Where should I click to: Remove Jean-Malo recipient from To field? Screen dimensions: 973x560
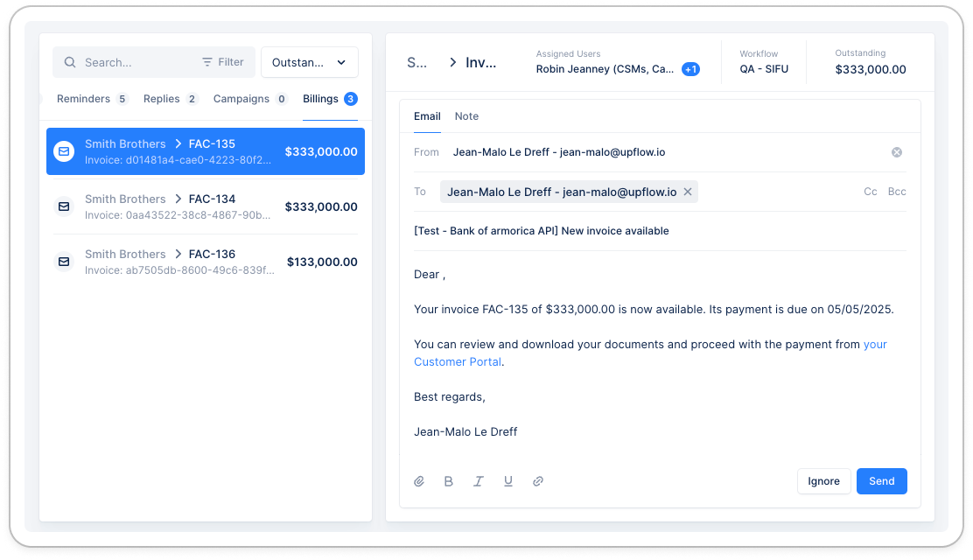(x=688, y=192)
